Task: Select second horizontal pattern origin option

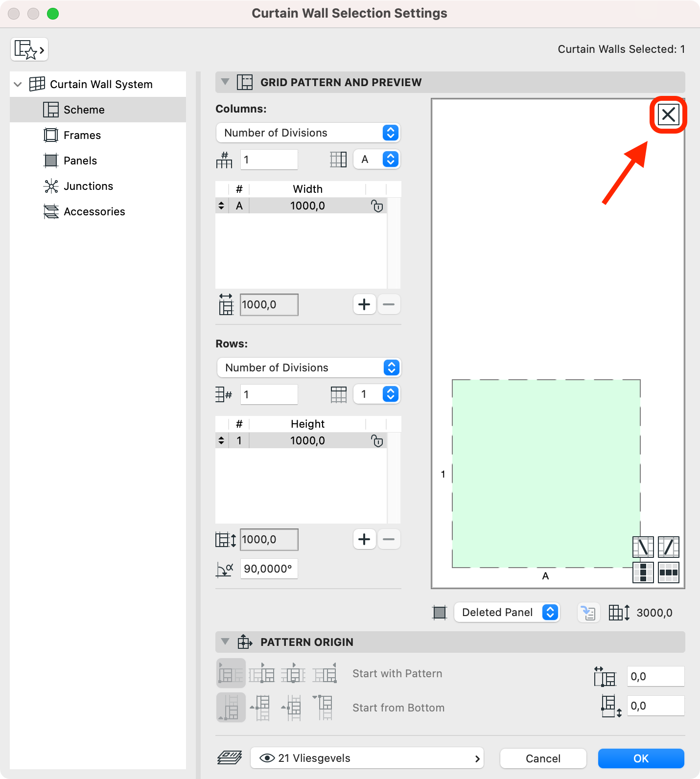Action: click(261, 673)
